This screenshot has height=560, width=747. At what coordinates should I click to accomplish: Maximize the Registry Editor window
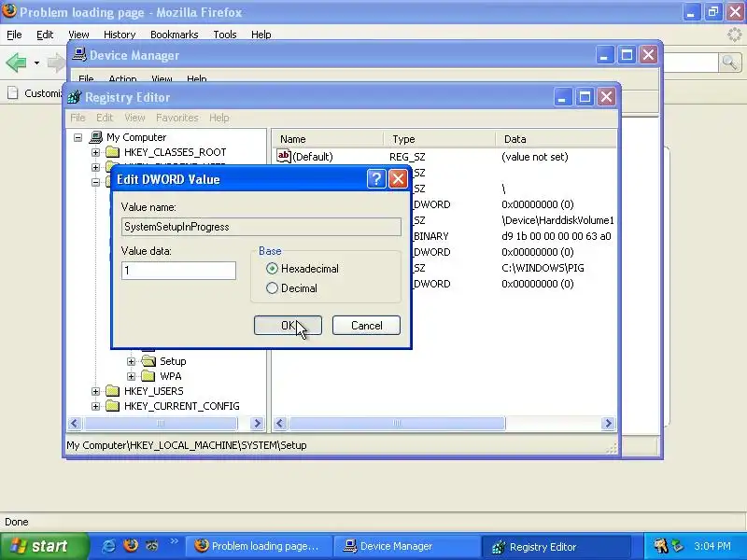click(585, 97)
